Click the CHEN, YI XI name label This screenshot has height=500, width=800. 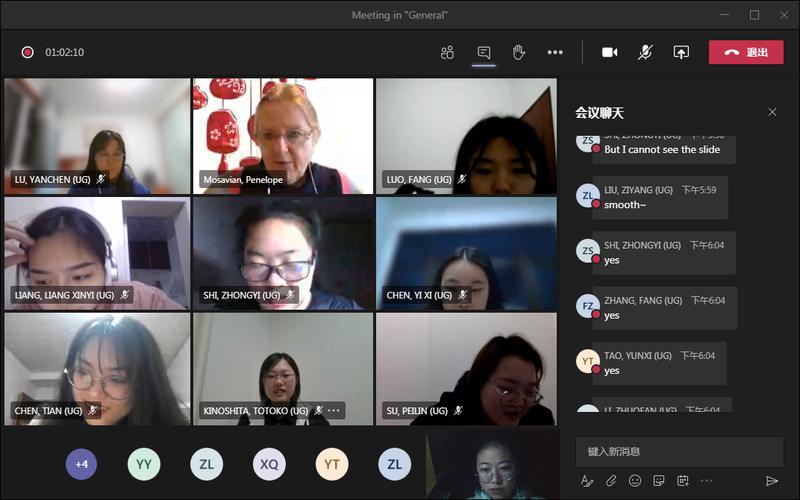(x=419, y=295)
